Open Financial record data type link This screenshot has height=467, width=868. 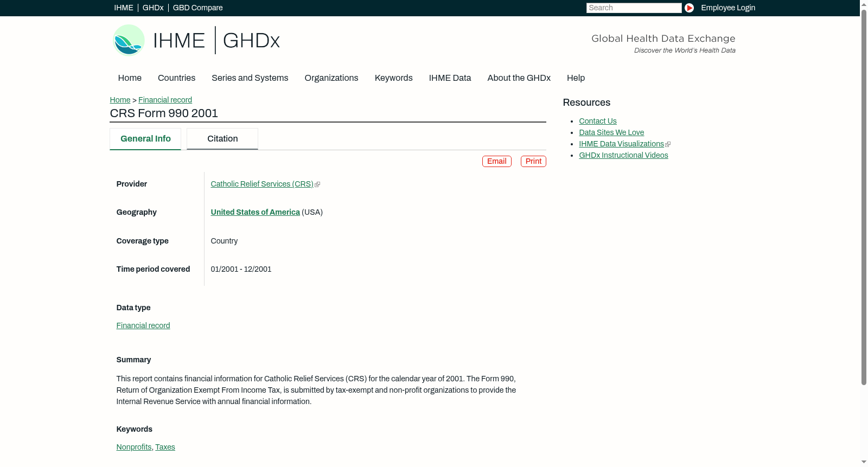point(143,326)
